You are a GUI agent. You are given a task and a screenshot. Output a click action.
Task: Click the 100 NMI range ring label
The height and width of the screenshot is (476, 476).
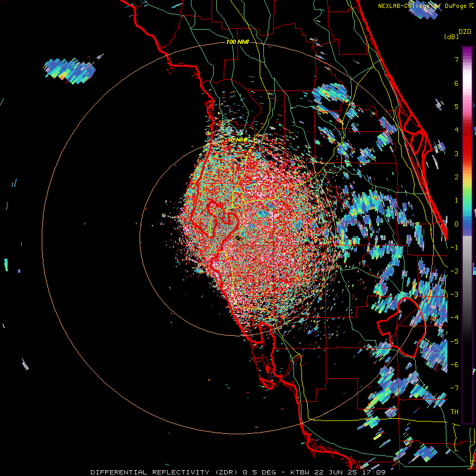pos(237,42)
